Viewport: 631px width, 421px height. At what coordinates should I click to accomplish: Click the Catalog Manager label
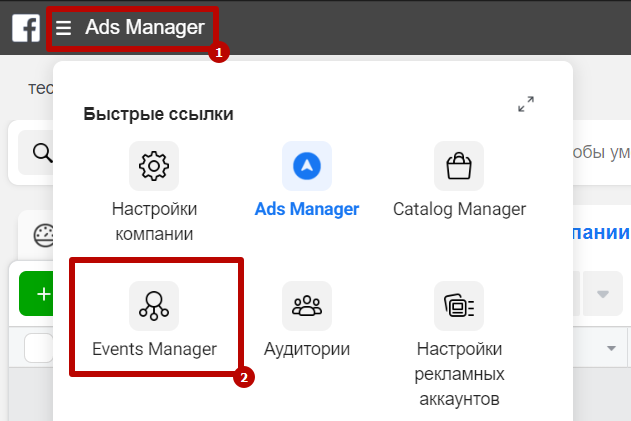459,209
